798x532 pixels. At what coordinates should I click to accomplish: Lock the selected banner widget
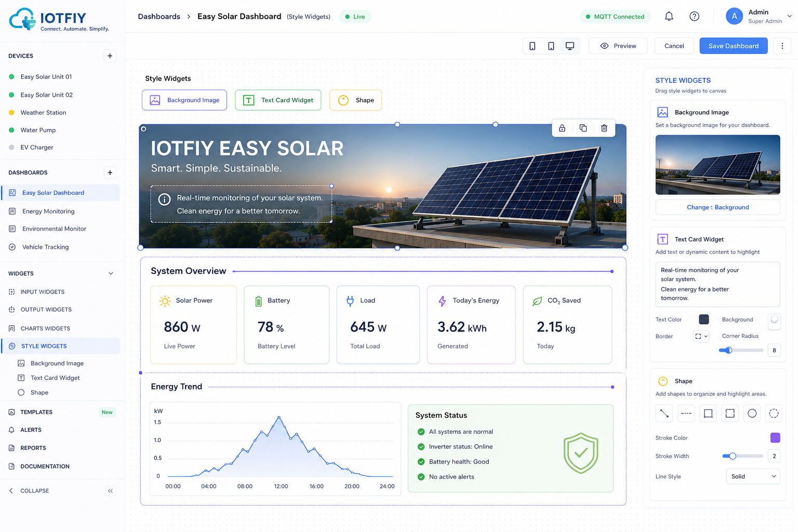click(x=562, y=128)
